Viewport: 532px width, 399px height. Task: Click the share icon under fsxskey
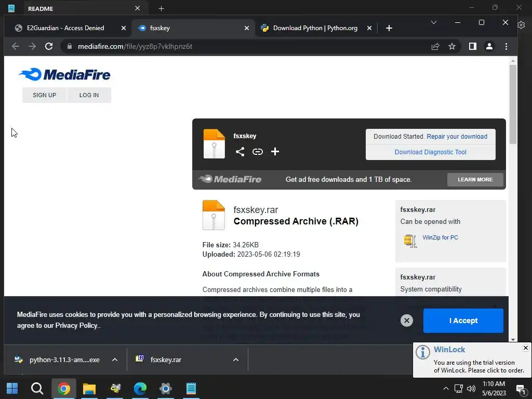pyautogui.click(x=240, y=152)
